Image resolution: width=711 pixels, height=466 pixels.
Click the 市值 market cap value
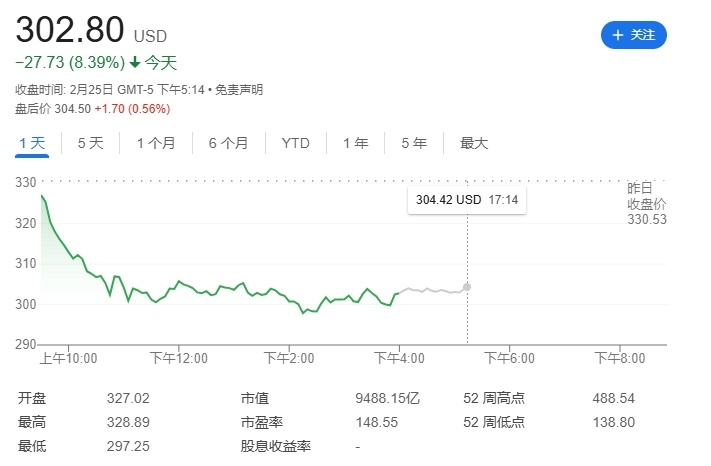(x=387, y=398)
